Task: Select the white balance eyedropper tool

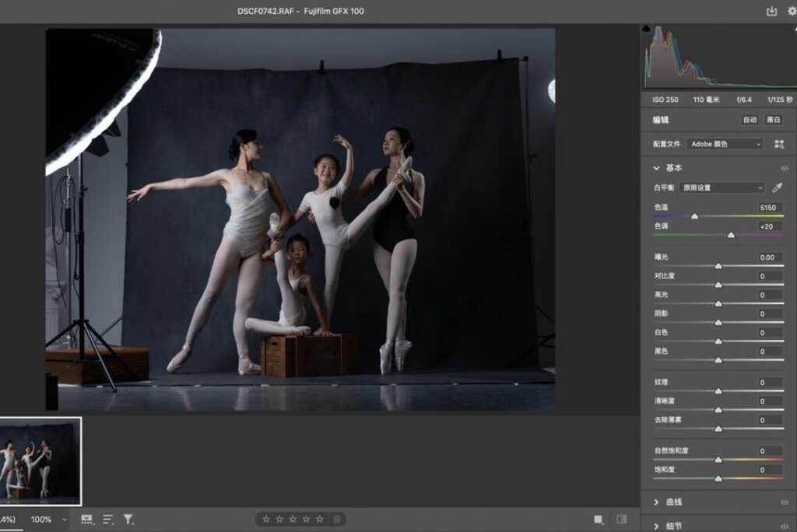Action: (x=777, y=187)
